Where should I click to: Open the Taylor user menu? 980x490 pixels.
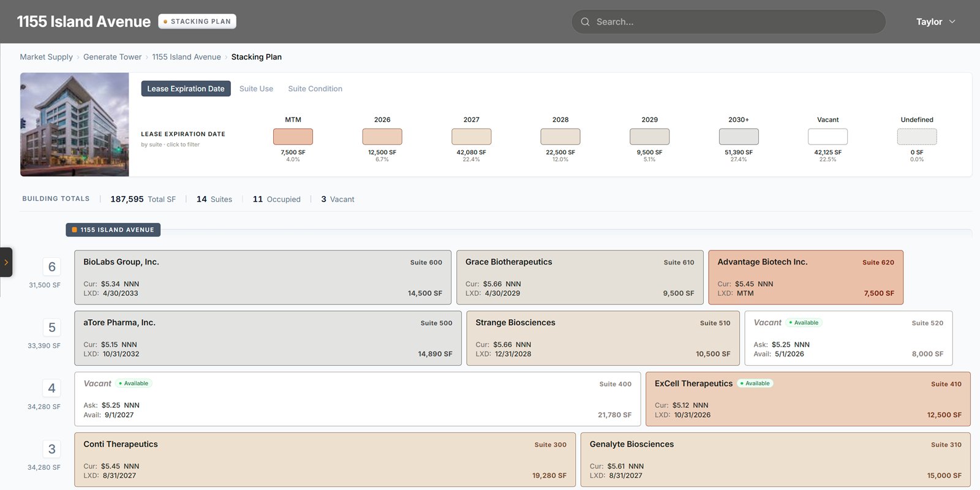pyautogui.click(x=935, y=21)
